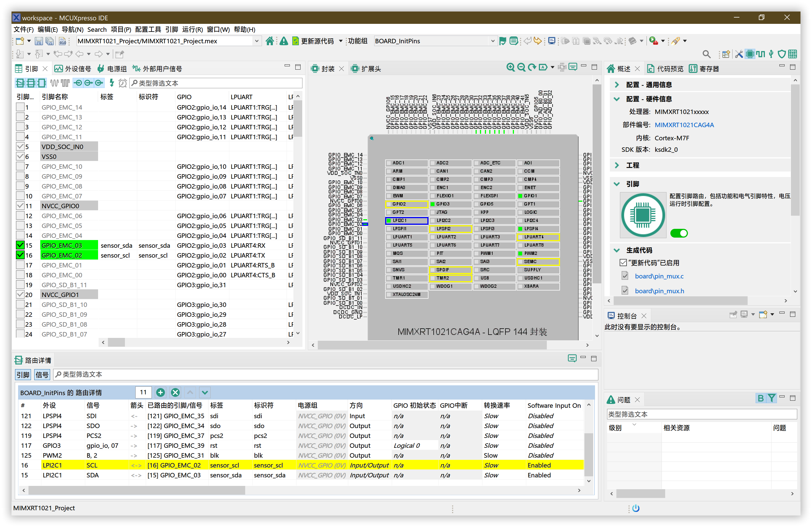Click the B button in Problems panel
The height and width of the screenshot is (527, 812).
[x=760, y=398]
